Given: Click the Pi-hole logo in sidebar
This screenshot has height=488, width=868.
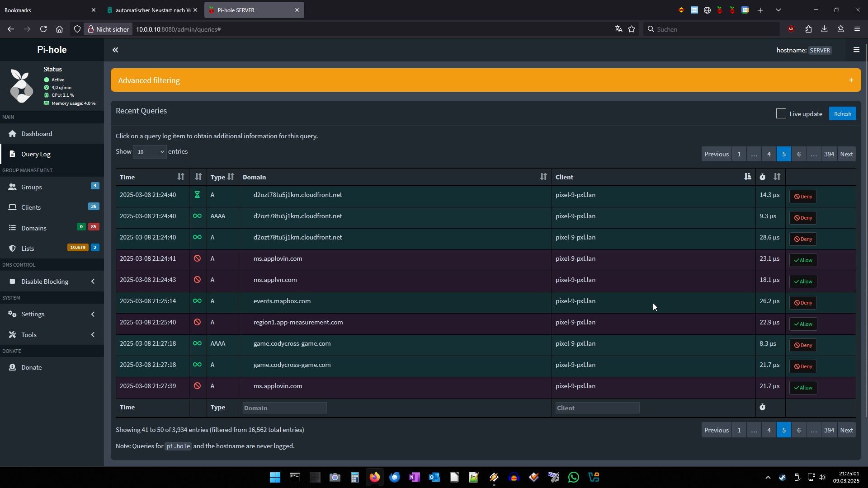Looking at the screenshot, I should (21, 86).
